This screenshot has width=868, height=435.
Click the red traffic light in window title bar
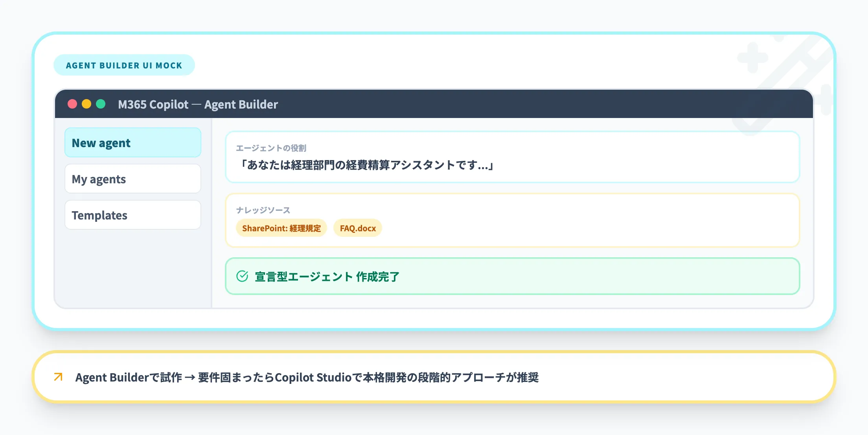click(73, 104)
